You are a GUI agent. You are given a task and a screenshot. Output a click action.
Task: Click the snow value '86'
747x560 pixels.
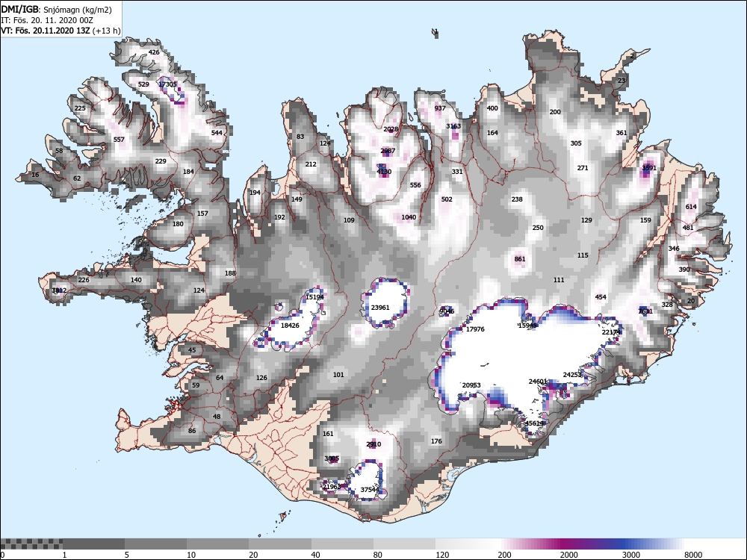192,431
